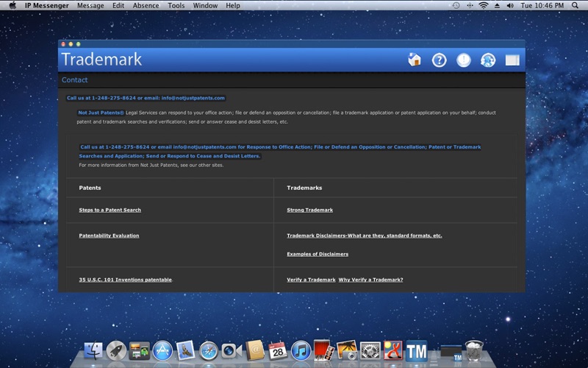The height and width of the screenshot is (368, 588).
Task: Open FaceTime camera icon in dock
Action: (232, 351)
